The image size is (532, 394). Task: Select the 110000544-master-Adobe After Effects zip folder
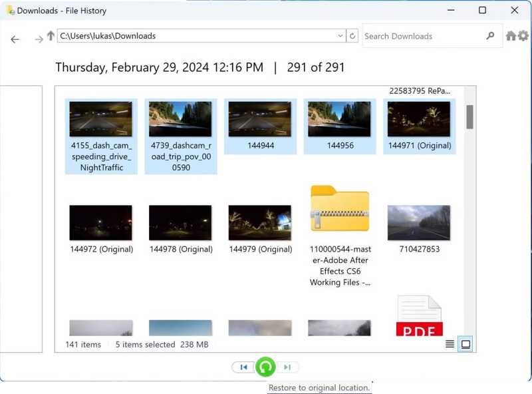point(340,236)
